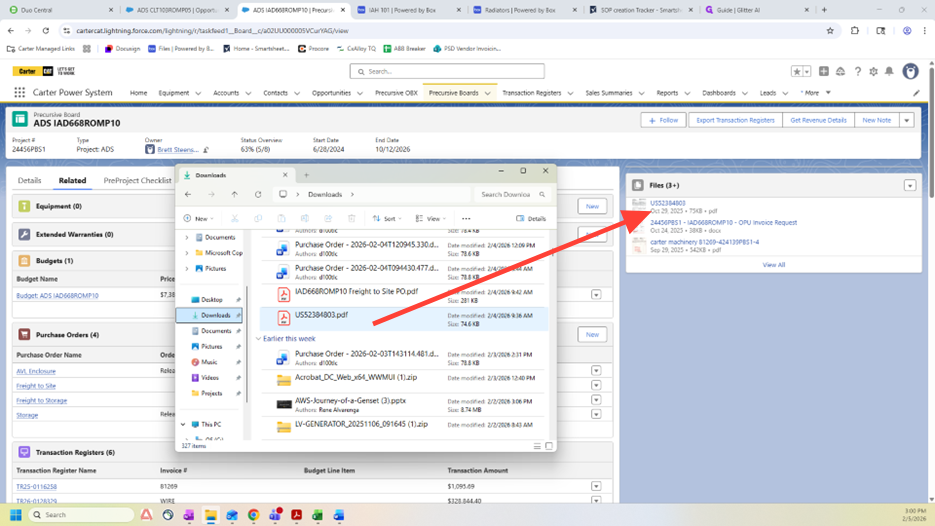Click the Windows Start button
This screenshot has width=935, height=526.
click(16, 515)
